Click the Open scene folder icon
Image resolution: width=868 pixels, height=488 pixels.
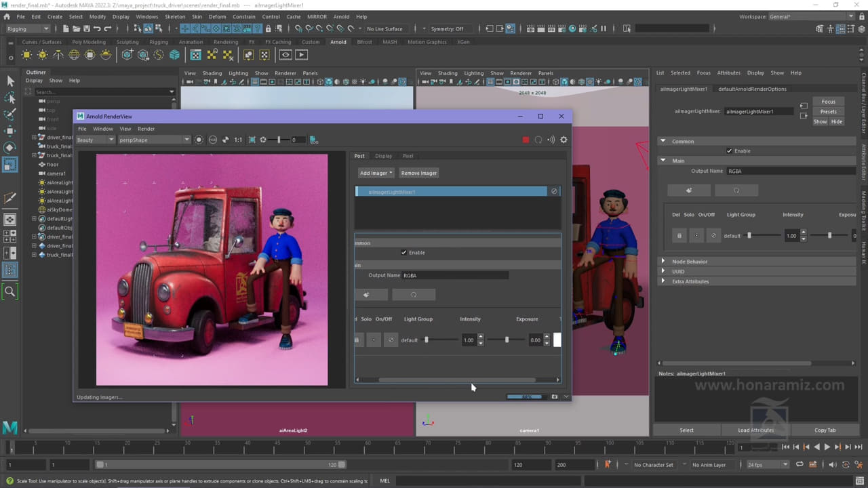tap(75, 28)
